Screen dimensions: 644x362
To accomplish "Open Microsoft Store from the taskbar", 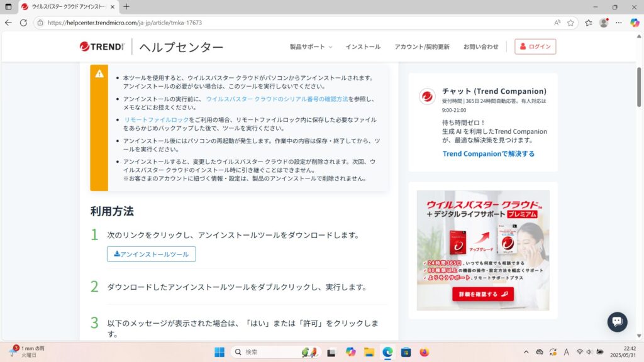I will point(406,352).
